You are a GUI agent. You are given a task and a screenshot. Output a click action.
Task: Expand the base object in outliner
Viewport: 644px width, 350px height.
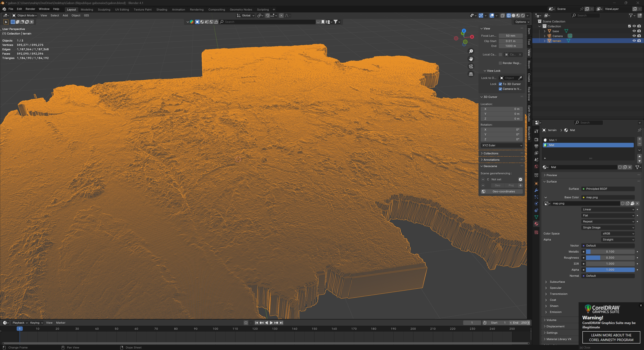pos(545,31)
